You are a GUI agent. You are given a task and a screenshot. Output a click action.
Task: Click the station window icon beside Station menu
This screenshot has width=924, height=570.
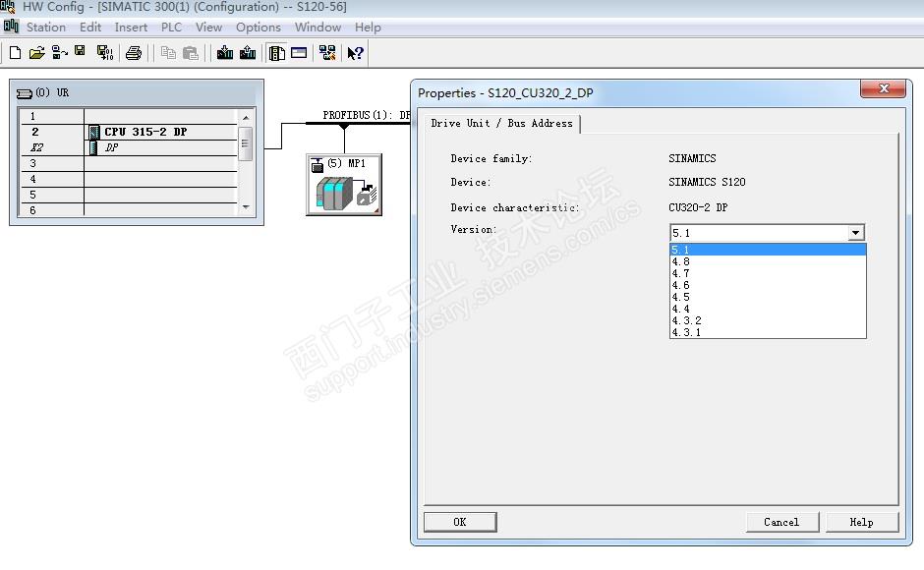click(11, 26)
